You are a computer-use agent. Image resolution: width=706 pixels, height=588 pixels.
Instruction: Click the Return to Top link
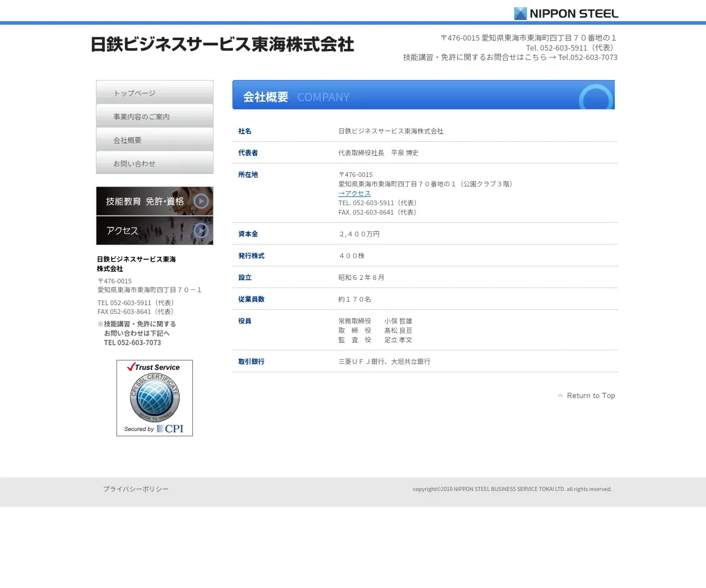point(586,396)
